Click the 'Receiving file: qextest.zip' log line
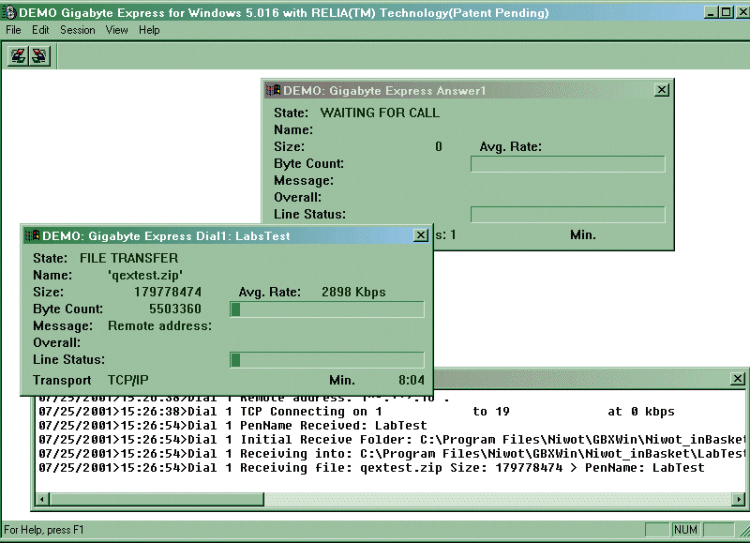Viewport: 750px width, 543px height. (371, 468)
